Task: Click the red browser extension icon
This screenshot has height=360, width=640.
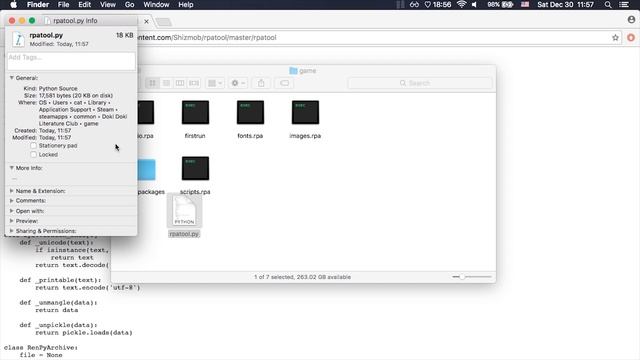Action: (631, 38)
